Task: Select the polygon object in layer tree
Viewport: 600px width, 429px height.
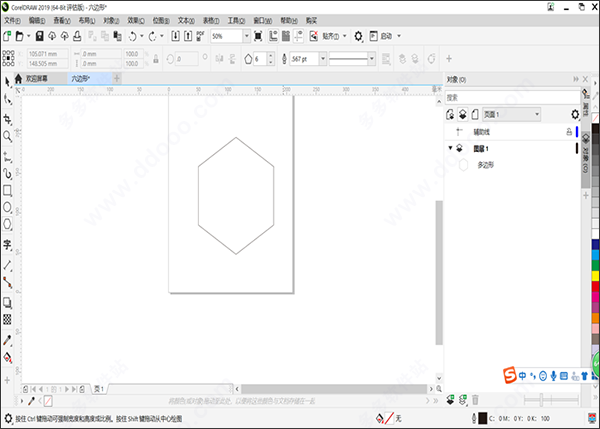Action: point(485,165)
